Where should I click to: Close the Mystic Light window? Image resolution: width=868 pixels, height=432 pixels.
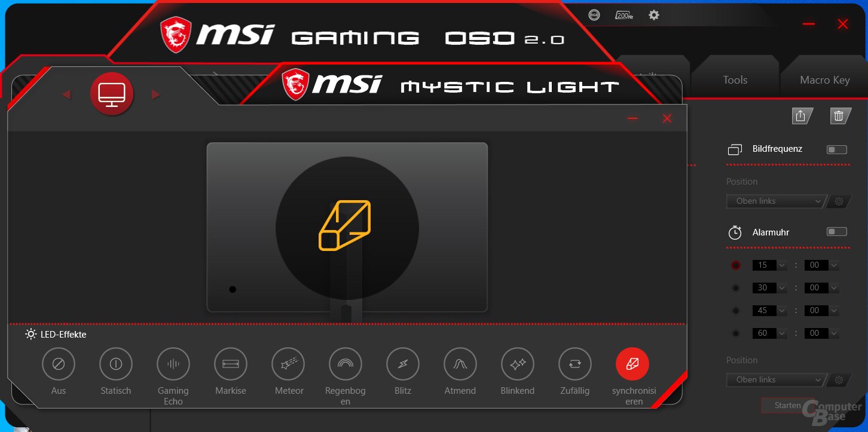click(x=667, y=118)
